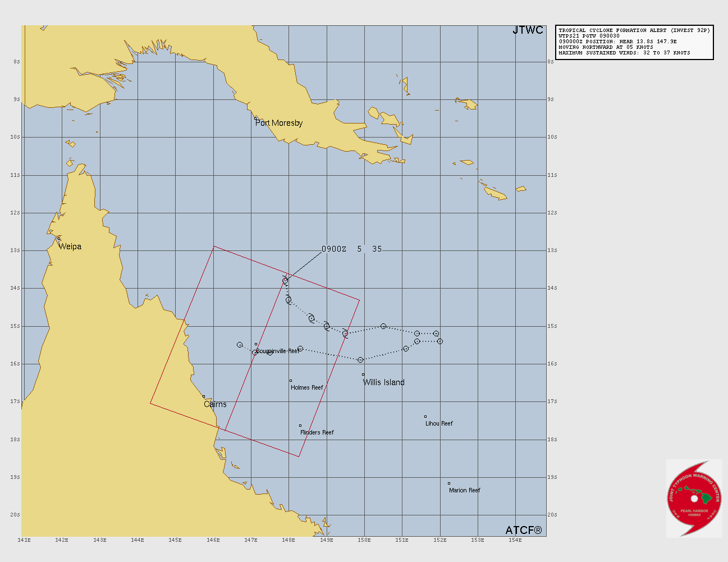Viewport: 728px width, 562px height.
Task: Click the Joint Typhoon Warning Center logo
Action: click(694, 497)
